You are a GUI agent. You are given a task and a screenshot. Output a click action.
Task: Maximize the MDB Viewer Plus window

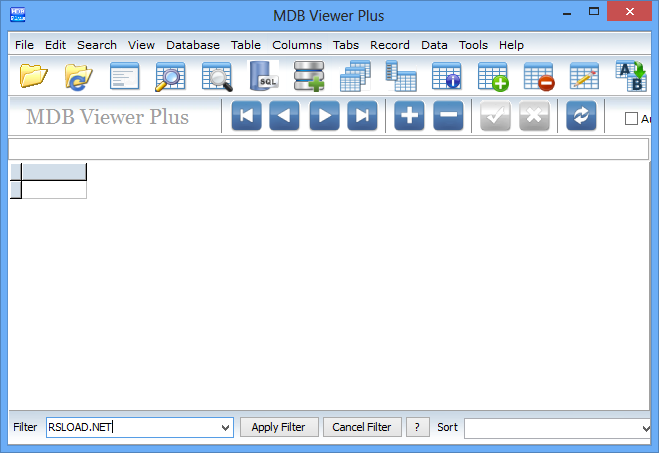point(593,12)
